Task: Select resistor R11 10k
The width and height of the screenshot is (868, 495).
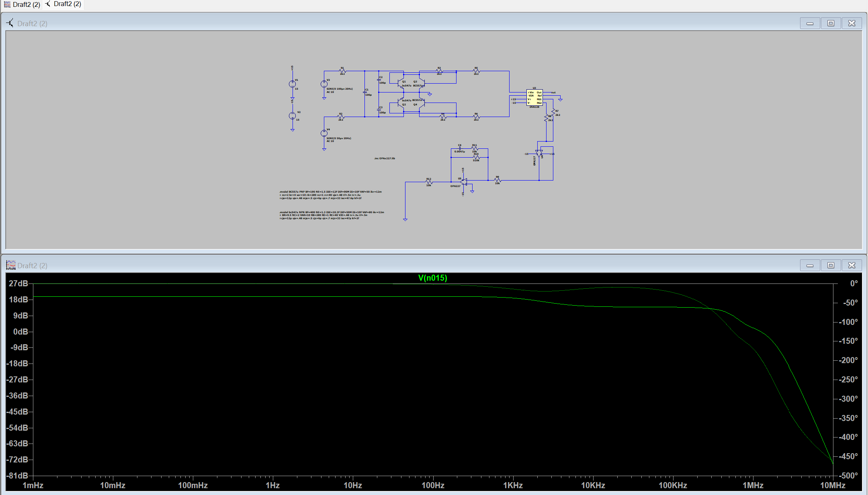Action: [475, 148]
